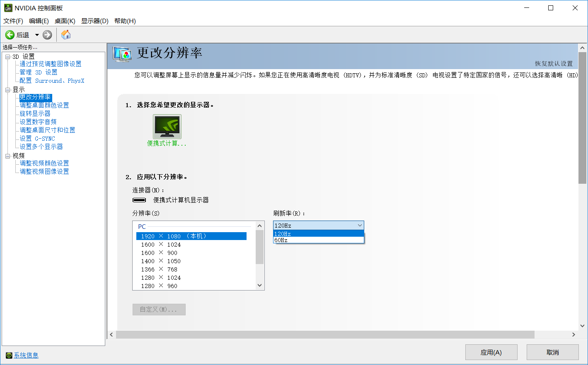Open 设置数字音频
This screenshot has height=365, width=588.
(x=38, y=122)
